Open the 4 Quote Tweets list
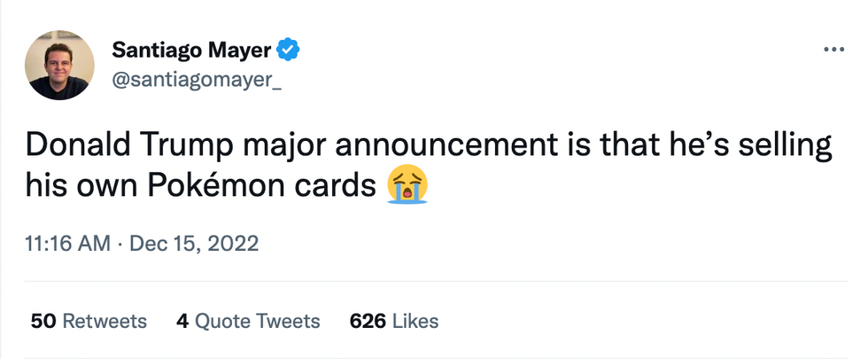Image resolution: width=868 pixels, height=359 pixels. point(248,320)
